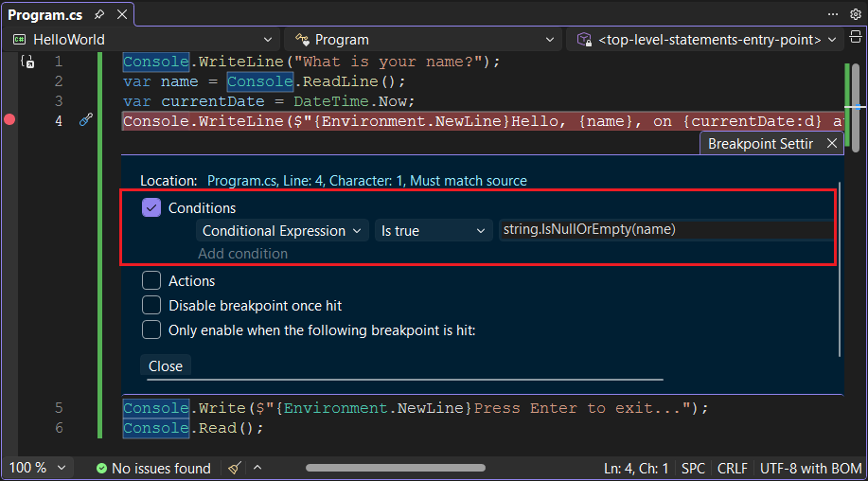This screenshot has width=868, height=481.
Task: Switch to the Program.cs tab
Action: tap(45, 15)
